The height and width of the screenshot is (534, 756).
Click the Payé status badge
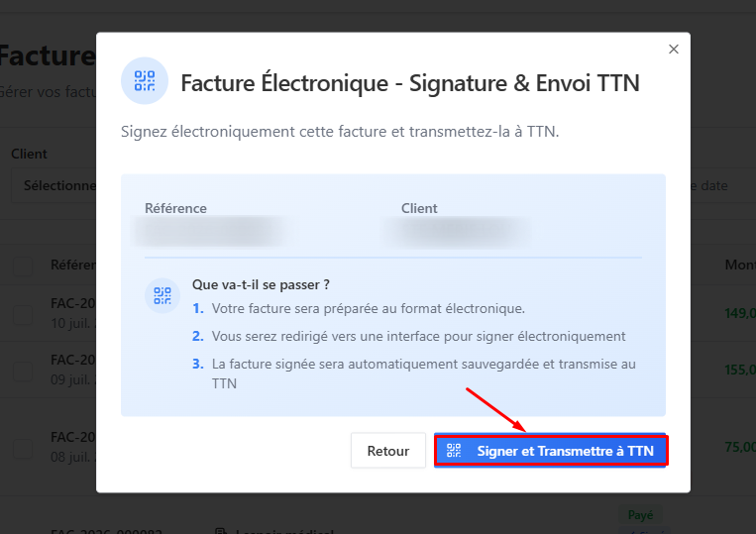pos(640,515)
